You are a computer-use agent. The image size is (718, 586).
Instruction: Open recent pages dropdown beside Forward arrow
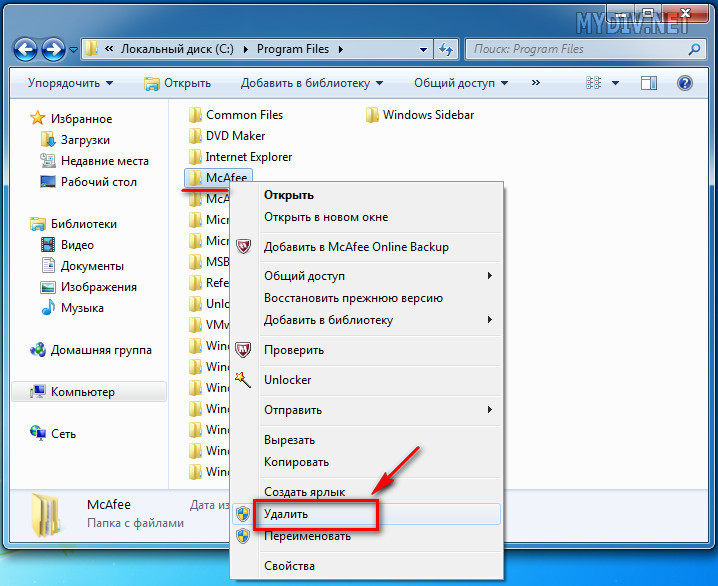point(73,49)
